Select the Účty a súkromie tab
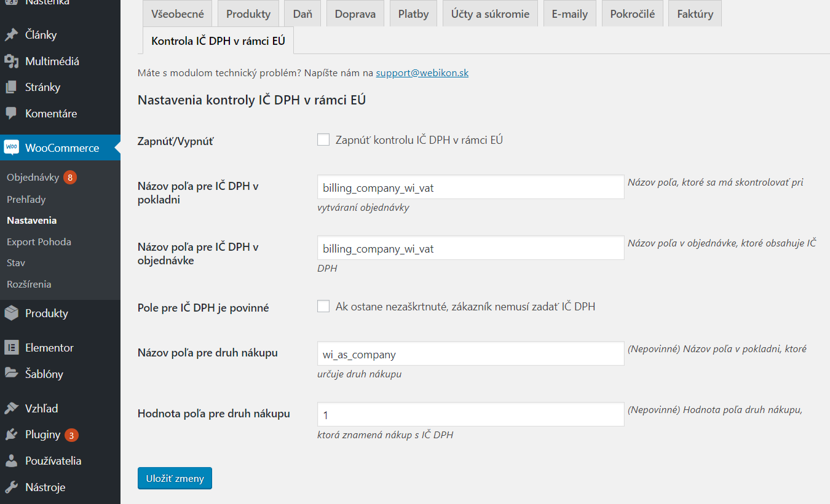 pos(489,14)
